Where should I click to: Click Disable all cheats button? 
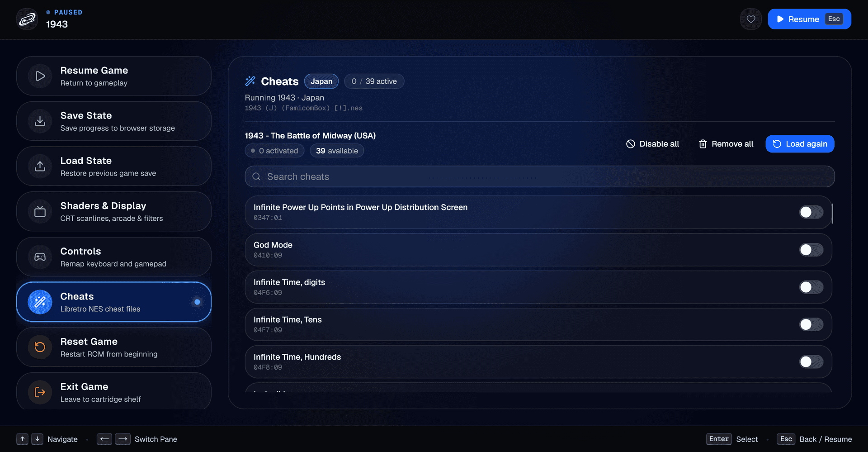652,144
